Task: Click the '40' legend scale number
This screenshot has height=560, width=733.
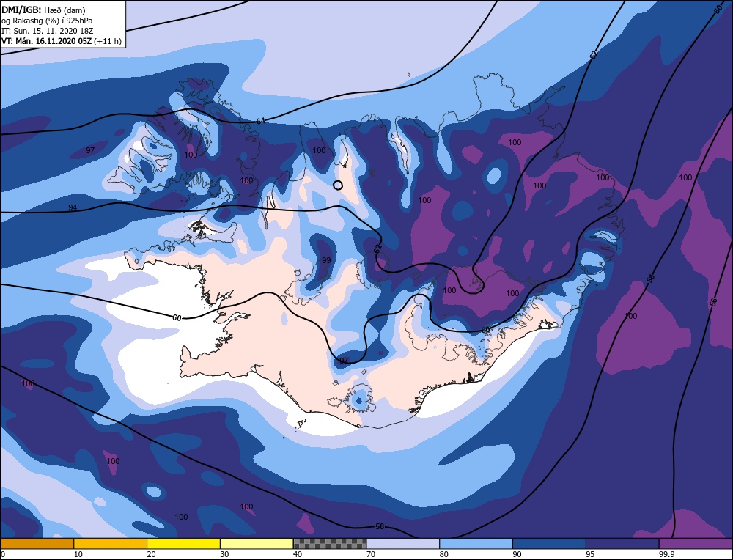Action: pyautogui.click(x=298, y=554)
